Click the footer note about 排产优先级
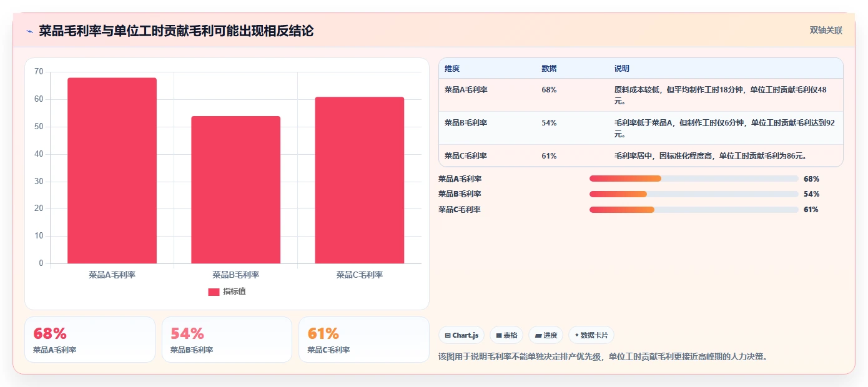The height and width of the screenshot is (387, 868). click(x=603, y=357)
